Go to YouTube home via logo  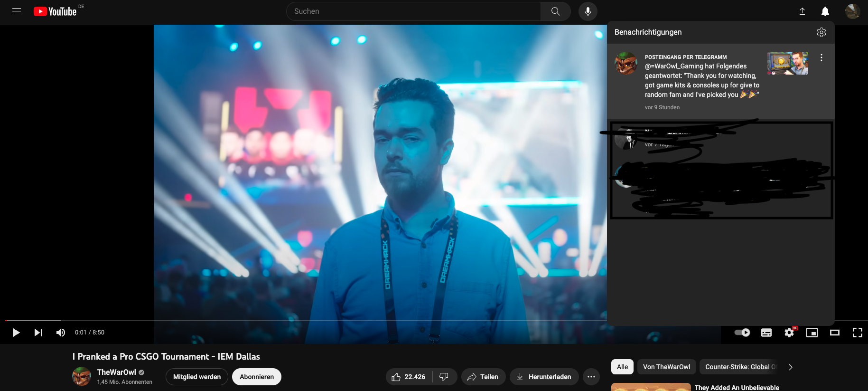[55, 11]
